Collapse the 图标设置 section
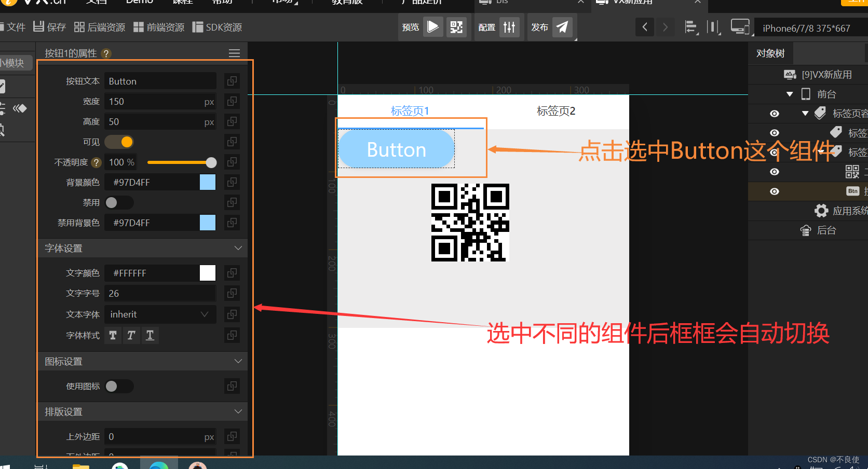 238,361
